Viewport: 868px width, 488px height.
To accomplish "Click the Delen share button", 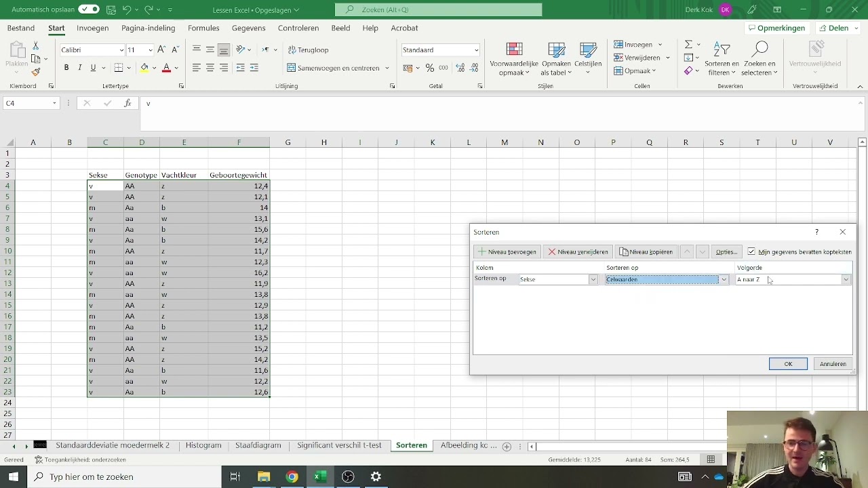I will point(838,28).
